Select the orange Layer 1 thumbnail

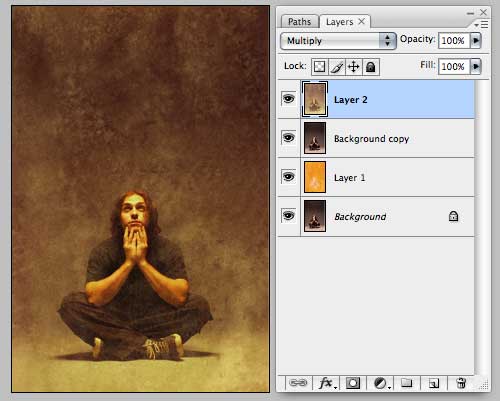(x=315, y=177)
